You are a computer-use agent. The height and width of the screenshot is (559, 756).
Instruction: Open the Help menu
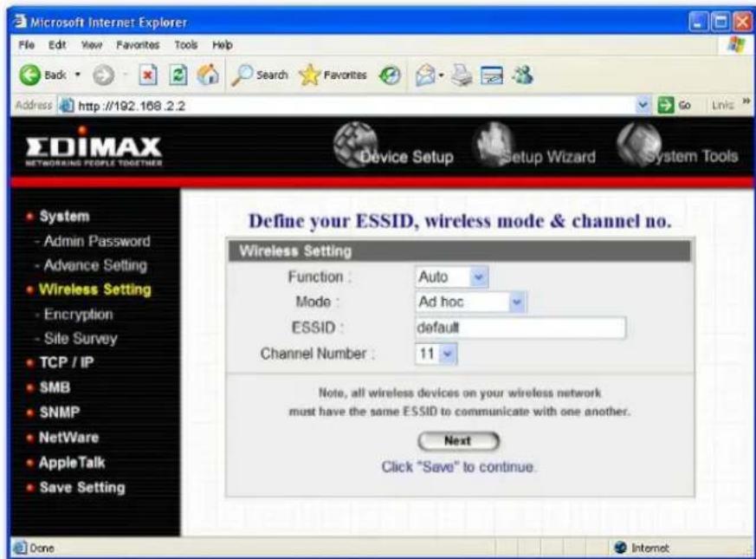223,45
